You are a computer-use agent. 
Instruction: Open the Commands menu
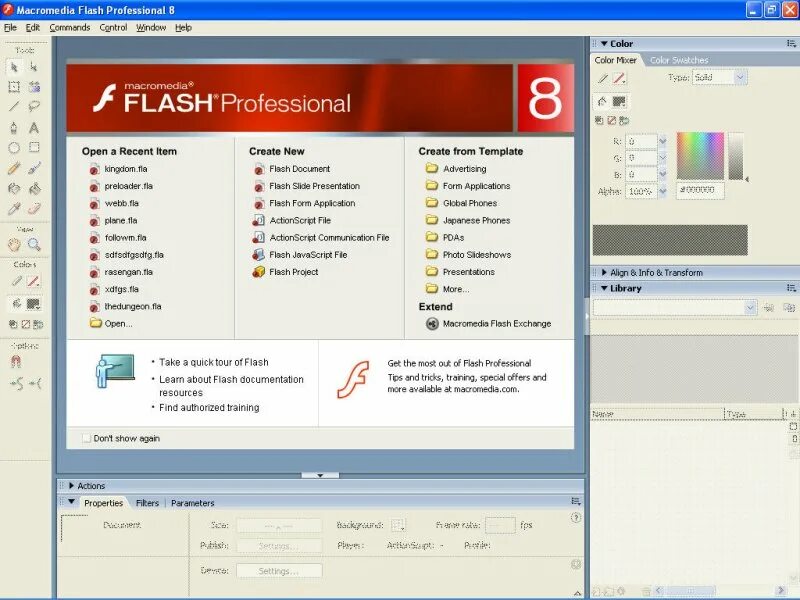click(70, 28)
